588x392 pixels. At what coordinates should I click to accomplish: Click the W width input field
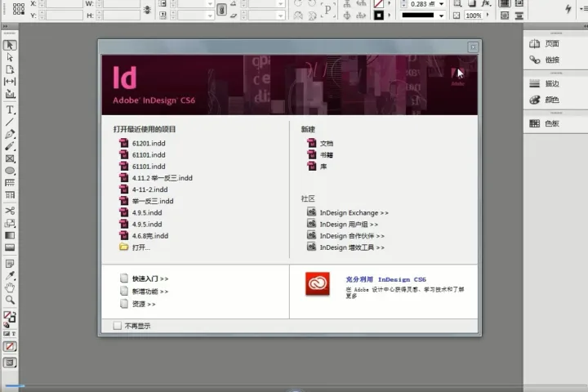(121, 4)
